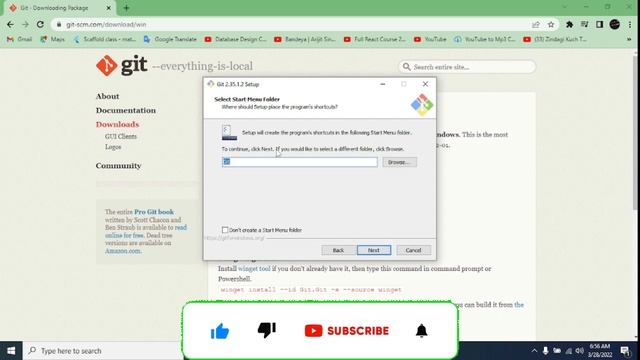Viewport: 640px width, 360px height.
Task: Click the browser Back arrow icon
Action: [x=10, y=24]
